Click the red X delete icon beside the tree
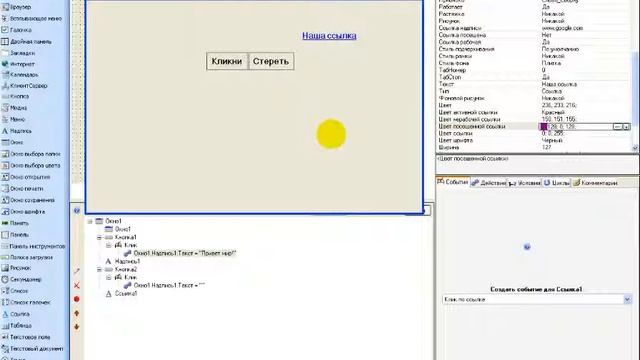The width and height of the screenshot is (640, 360). (x=76, y=285)
